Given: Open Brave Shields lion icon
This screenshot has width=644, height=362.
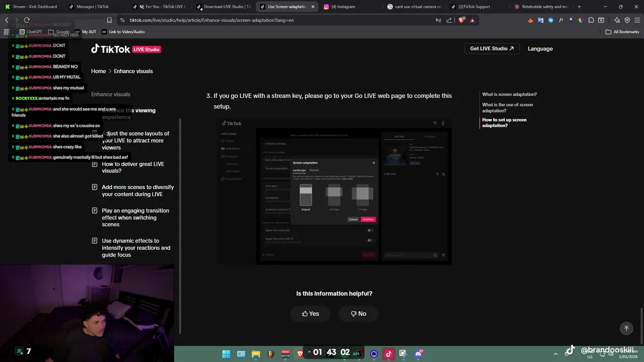Looking at the screenshot, I should [462, 20].
